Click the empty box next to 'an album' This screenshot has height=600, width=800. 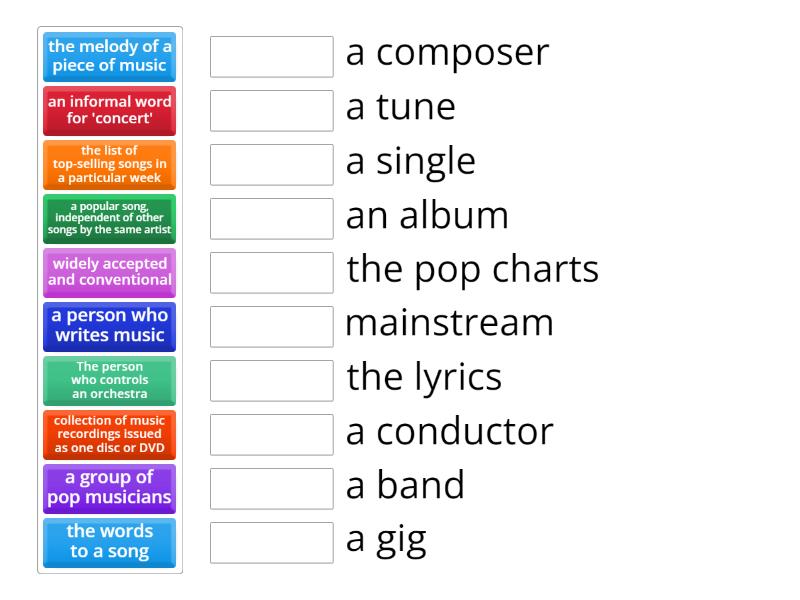pos(271,219)
